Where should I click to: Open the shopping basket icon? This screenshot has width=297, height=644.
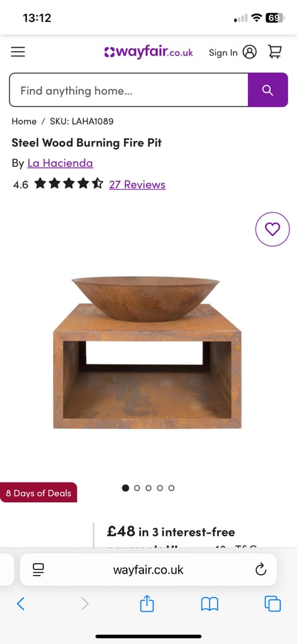point(275,52)
